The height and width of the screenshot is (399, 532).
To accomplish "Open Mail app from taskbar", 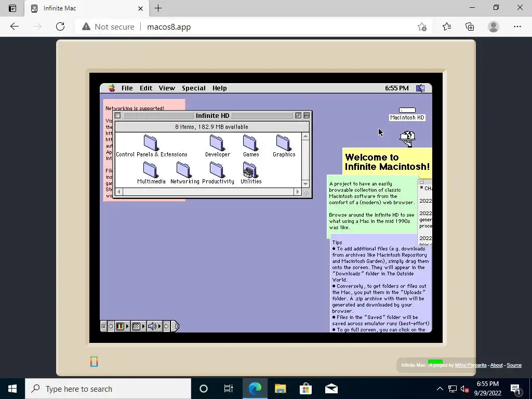I will coord(331,389).
